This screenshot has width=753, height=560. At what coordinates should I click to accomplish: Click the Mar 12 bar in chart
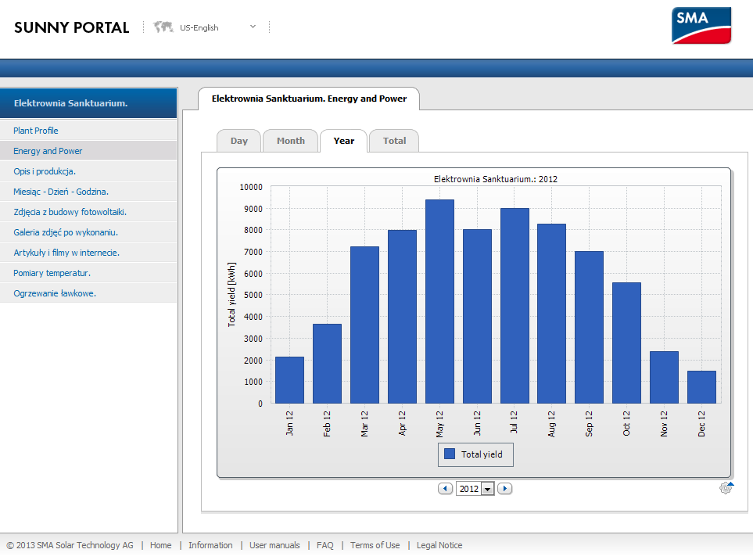point(364,325)
